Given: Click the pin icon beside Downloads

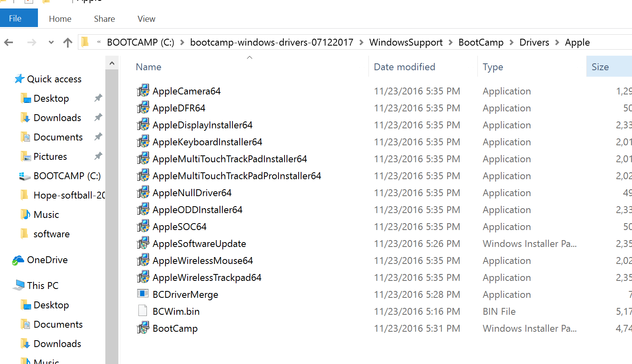Looking at the screenshot, I should [x=98, y=117].
